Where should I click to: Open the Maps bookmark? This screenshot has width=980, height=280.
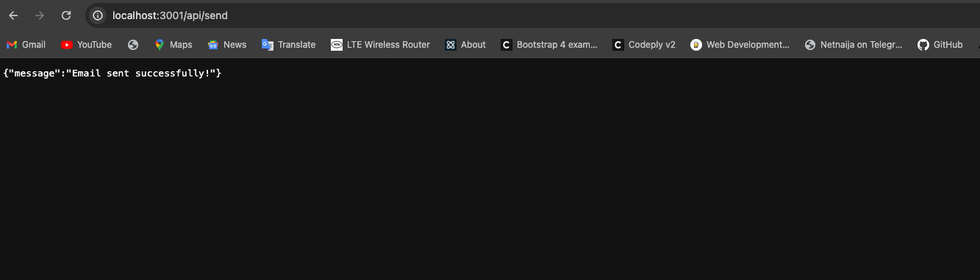(x=173, y=45)
